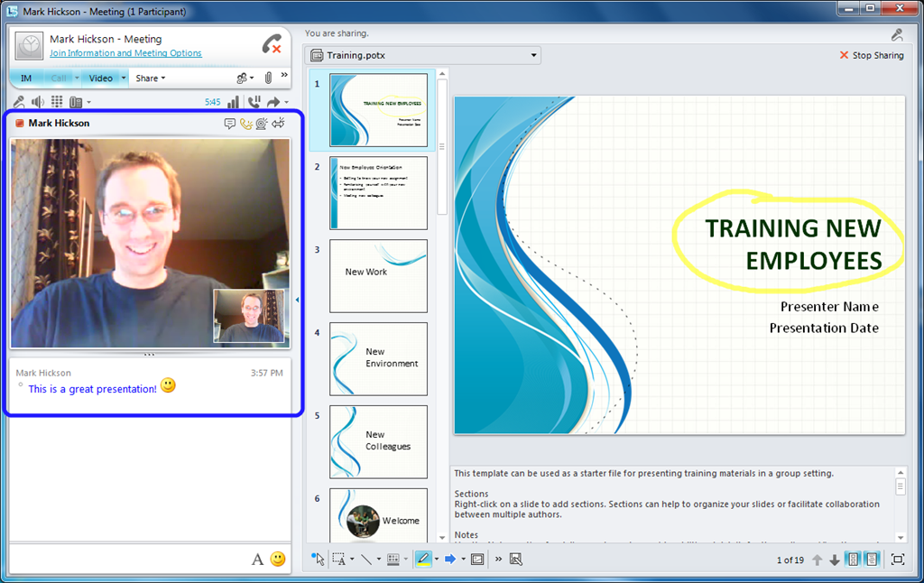Switch to the IM tab
924x583 pixels.
(x=26, y=78)
